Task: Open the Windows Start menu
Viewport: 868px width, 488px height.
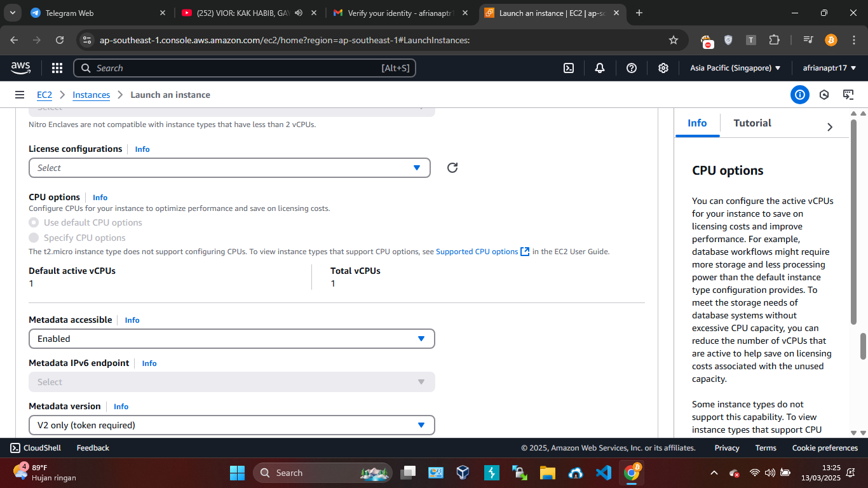Action: (x=237, y=473)
